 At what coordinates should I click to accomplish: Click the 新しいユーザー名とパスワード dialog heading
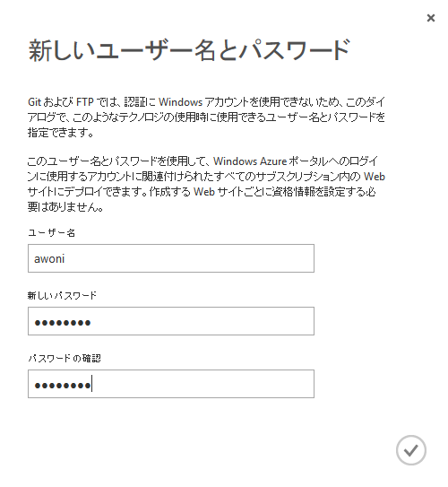click(189, 50)
